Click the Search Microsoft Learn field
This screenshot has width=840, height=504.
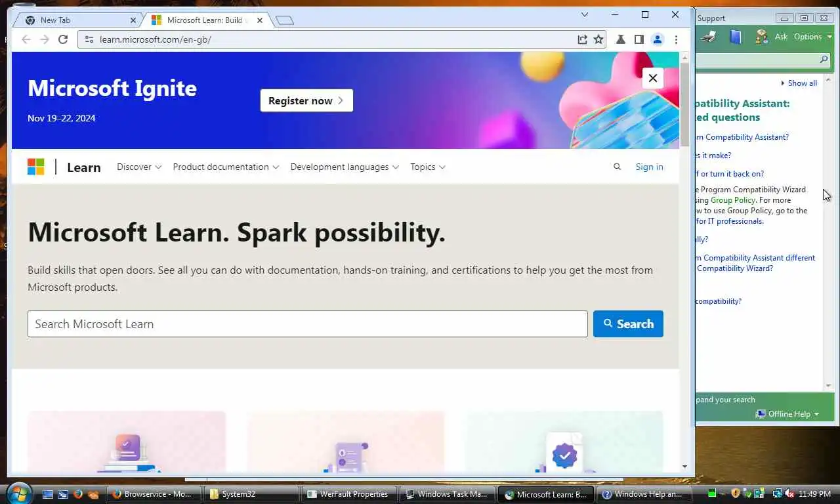[x=307, y=324]
